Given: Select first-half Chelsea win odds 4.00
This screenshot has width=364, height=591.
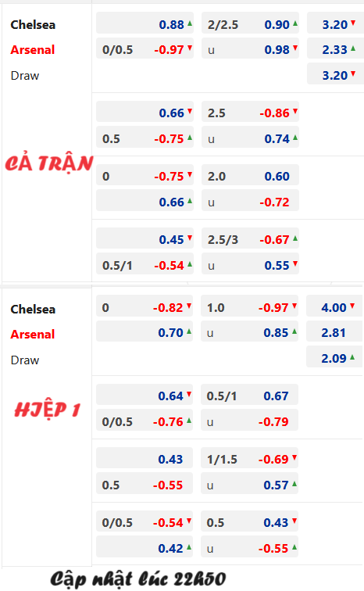Looking at the screenshot, I should pos(334,307).
